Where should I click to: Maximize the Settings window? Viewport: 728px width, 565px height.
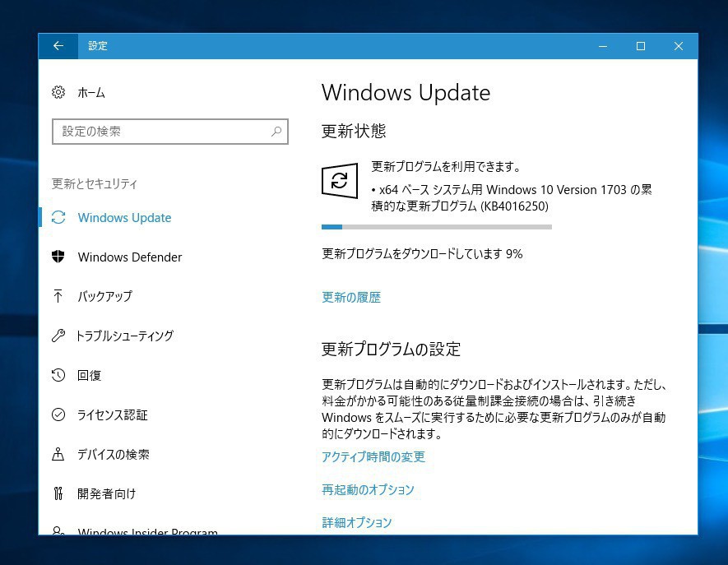641,46
